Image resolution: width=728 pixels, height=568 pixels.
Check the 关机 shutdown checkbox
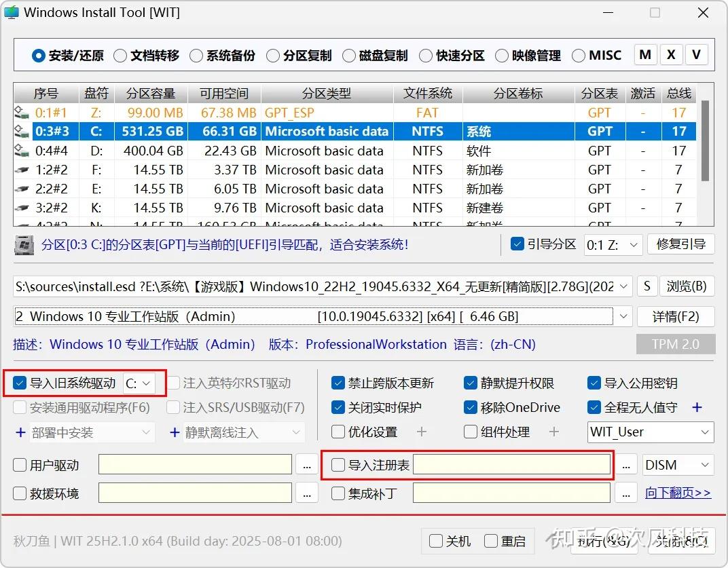[x=435, y=541]
